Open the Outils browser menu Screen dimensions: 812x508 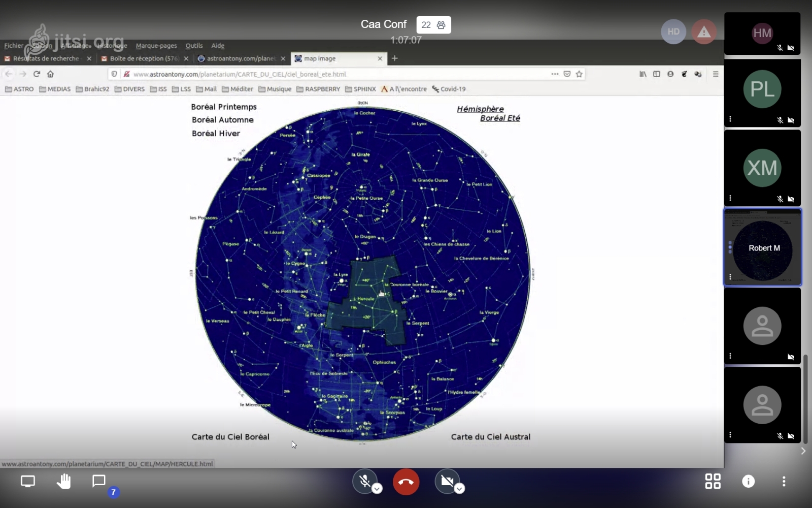[x=194, y=46]
